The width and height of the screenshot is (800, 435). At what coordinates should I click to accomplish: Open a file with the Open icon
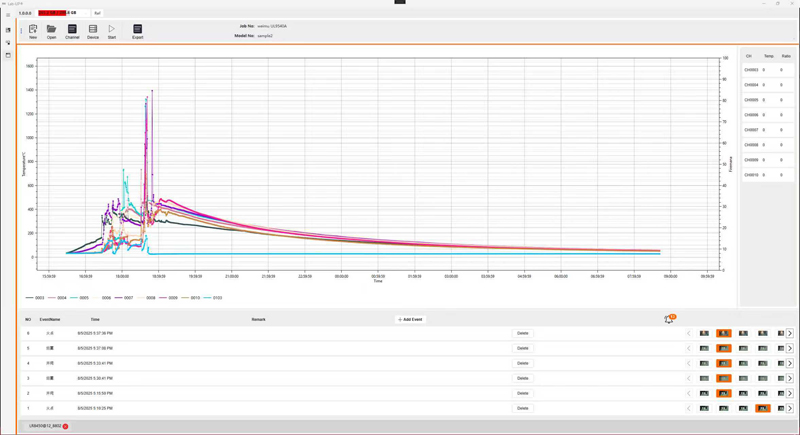pos(51,31)
